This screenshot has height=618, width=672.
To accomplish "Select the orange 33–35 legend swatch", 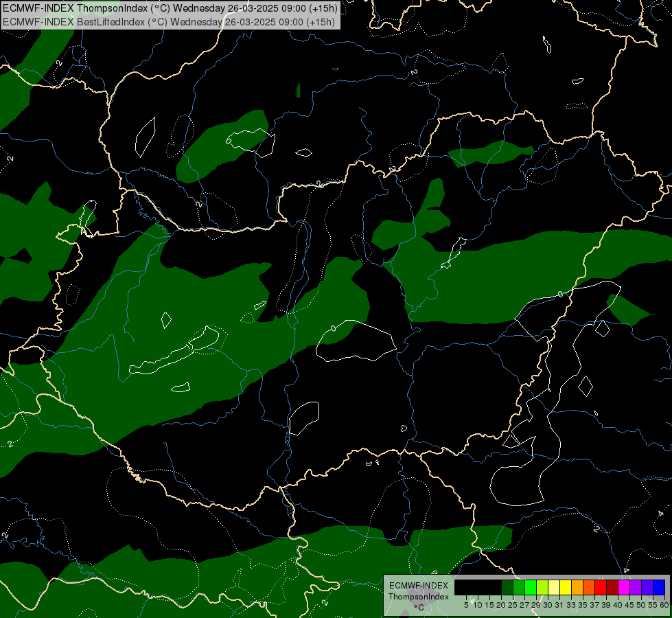I will tap(577, 587).
